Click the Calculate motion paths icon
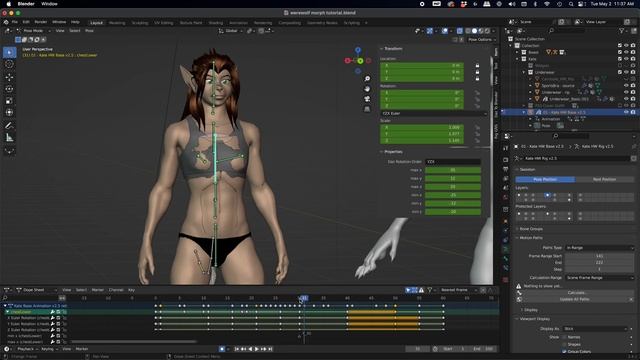Image resolution: width=640 pixels, height=360 pixels. point(519,293)
